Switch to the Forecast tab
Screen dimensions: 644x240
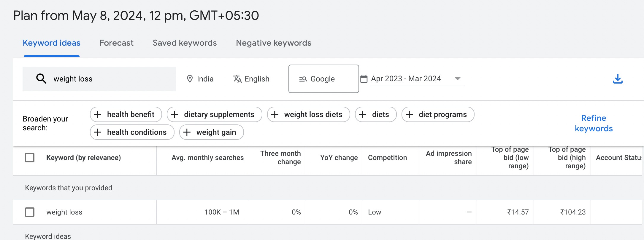coord(116,43)
